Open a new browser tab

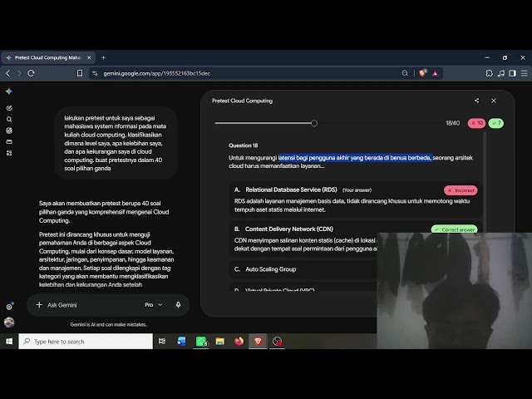pos(103,57)
